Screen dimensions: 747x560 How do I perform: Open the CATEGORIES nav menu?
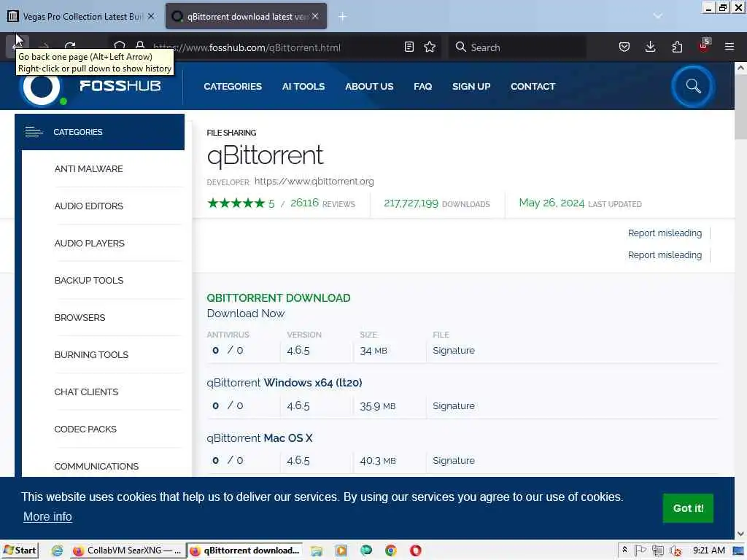click(233, 86)
